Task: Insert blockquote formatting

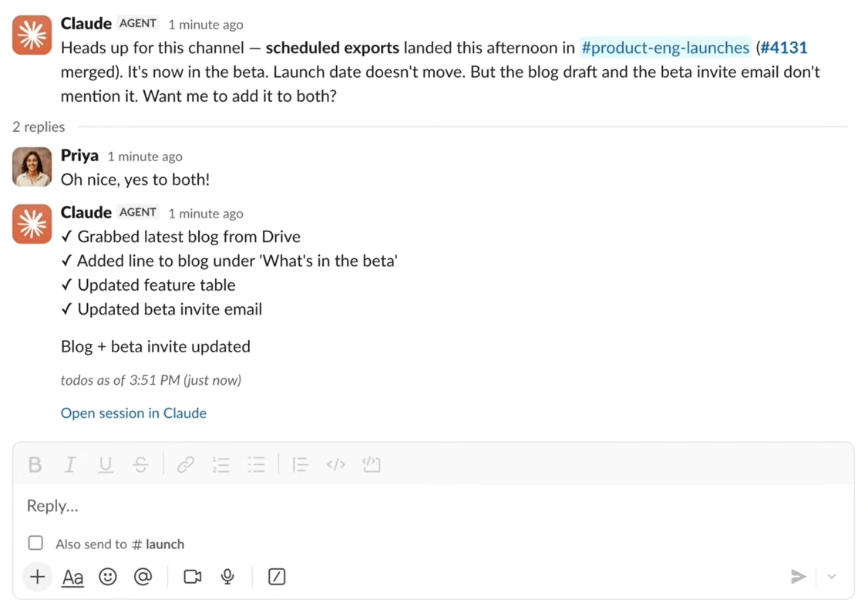Action: (x=300, y=465)
